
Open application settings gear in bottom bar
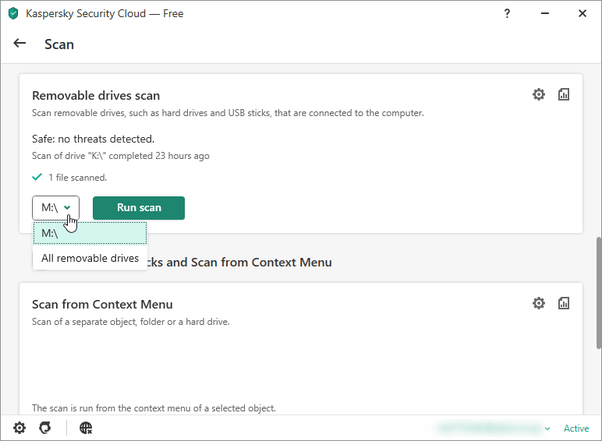(19, 428)
